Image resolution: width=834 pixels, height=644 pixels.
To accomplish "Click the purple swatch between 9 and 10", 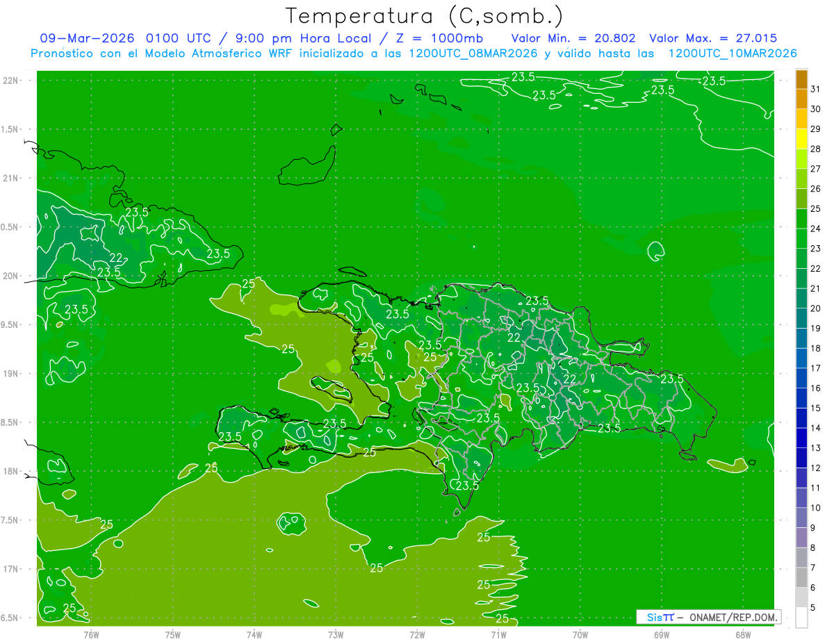I will pos(801,518).
